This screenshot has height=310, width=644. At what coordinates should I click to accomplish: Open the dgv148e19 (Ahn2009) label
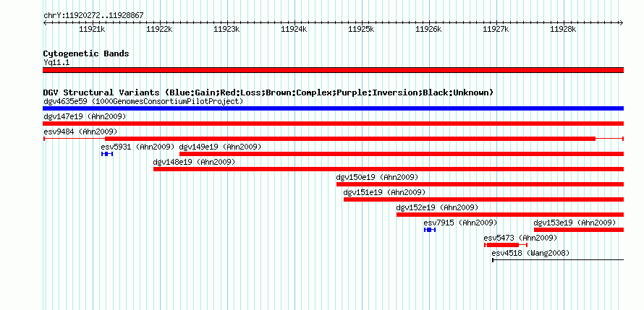click(194, 162)
